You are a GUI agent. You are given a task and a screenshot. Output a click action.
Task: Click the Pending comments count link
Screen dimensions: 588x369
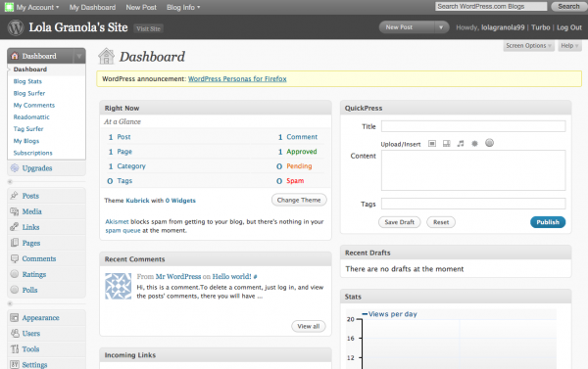(x=299, y=166)
